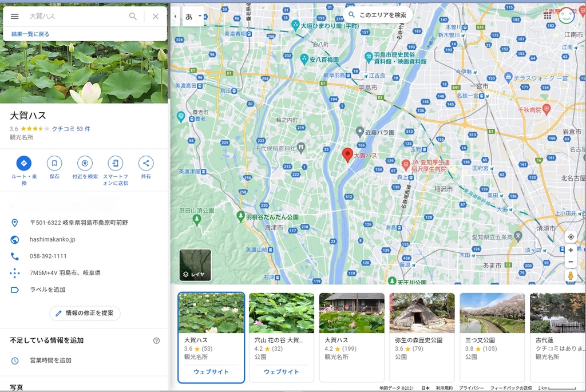Click フィードバックの送信 footer link

(x=511, y=388)
